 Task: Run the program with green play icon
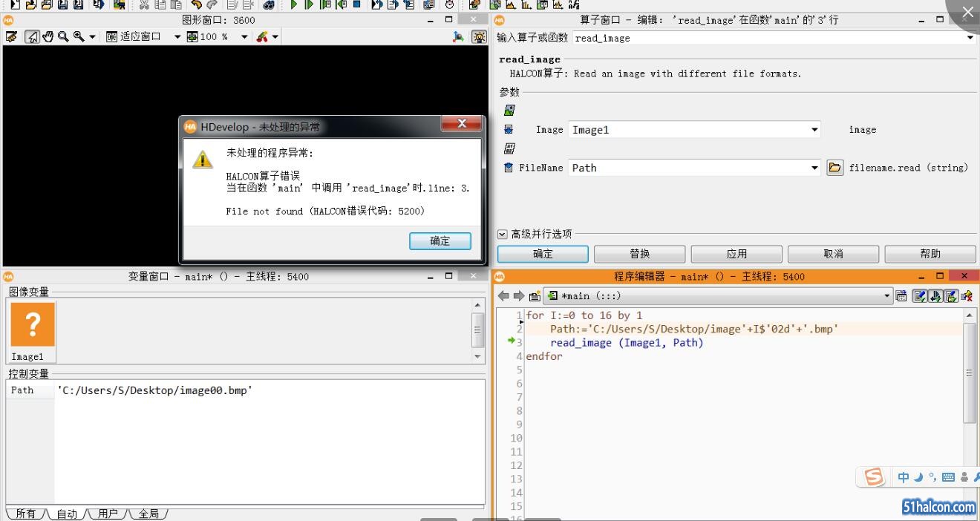(294, 4)
